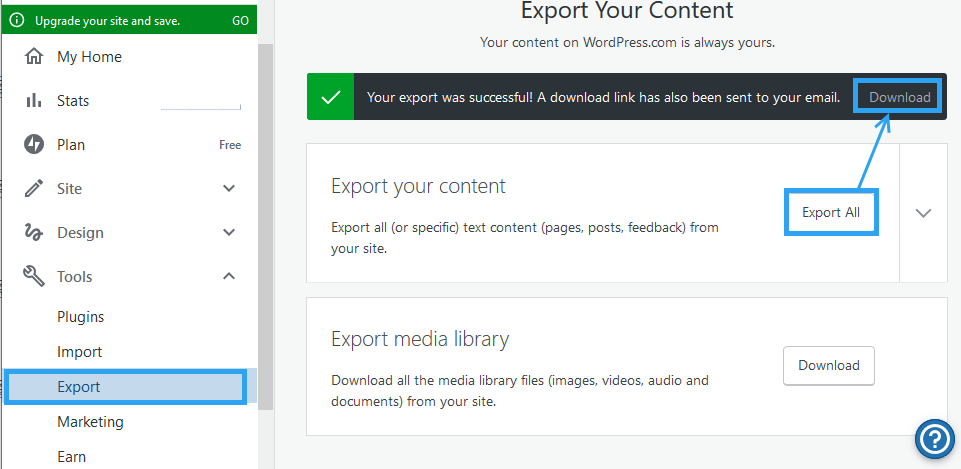Click the green success checkmark icon
961x469 pixels.
click(331, 98)
